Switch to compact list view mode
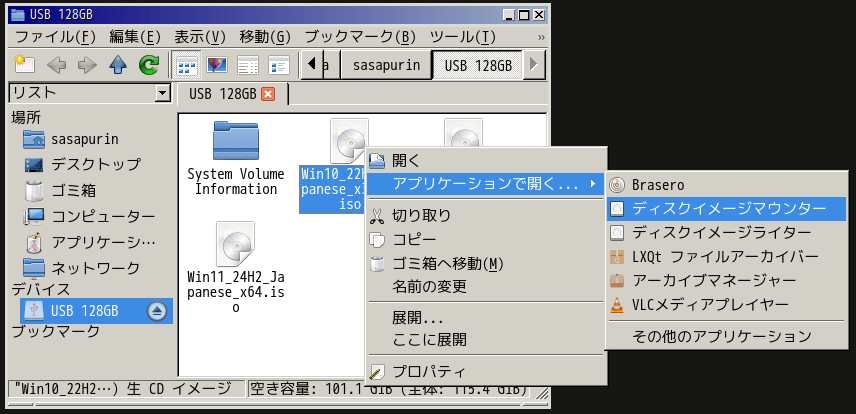The width and height of the screenshot is (856, 414). point(248,66)
